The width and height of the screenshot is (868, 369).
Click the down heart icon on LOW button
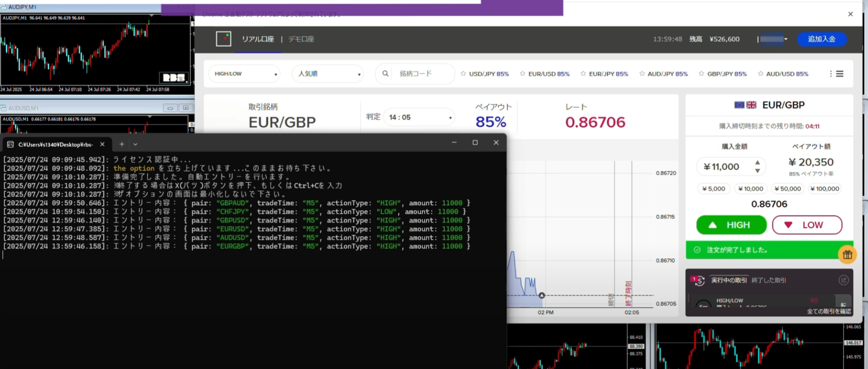[788, 225]
